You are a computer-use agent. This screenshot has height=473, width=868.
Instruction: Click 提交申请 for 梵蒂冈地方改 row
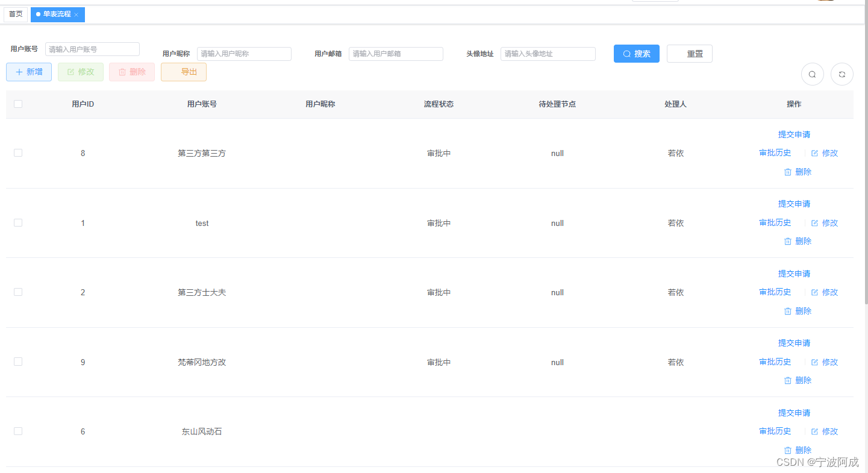[x=794, y=343]
